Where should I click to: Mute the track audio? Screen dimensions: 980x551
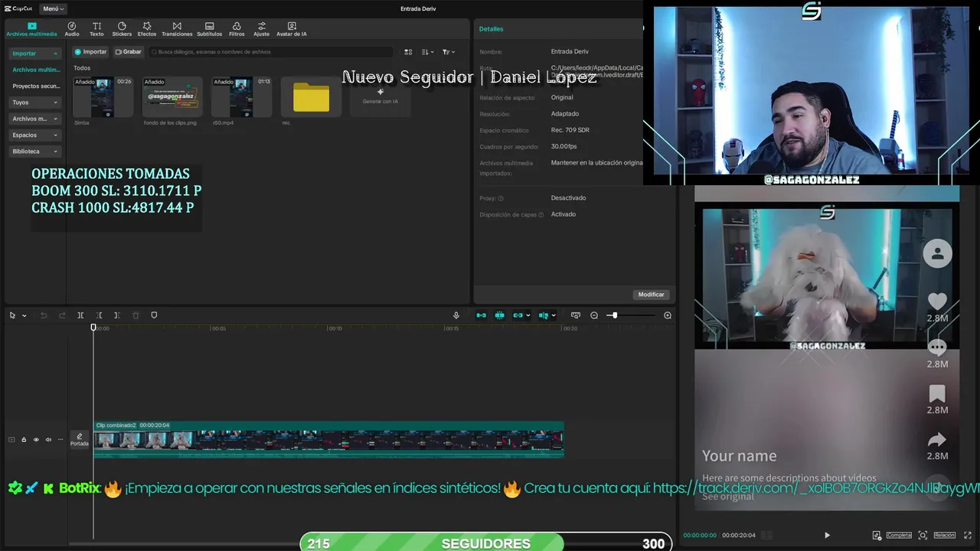(x=48, y=439)
